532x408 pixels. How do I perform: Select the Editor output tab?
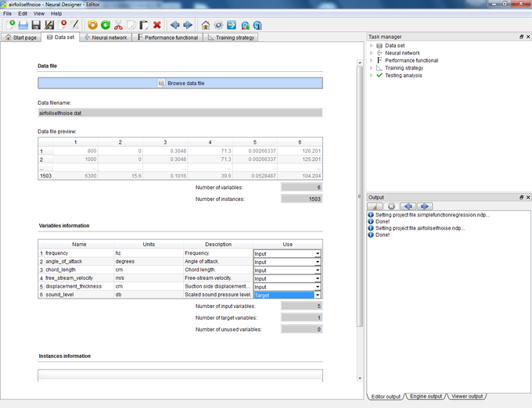tap(386, 396)
